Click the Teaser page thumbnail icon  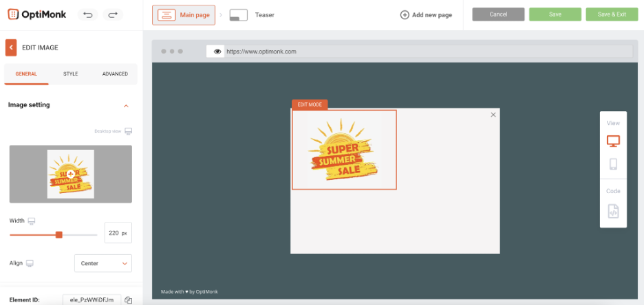click(238, 15)
